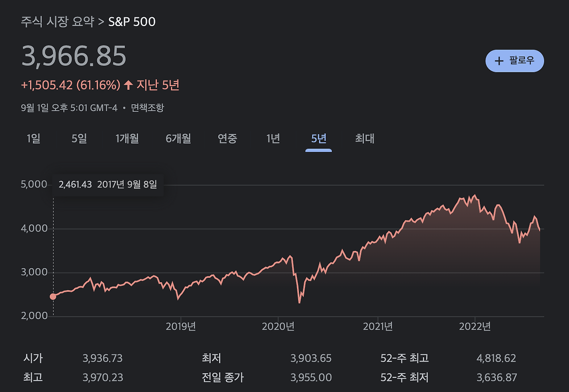The width and height of the screenshot is (569, 392).
Task: Open the 1개월 chart period
Action: [126, 139]
